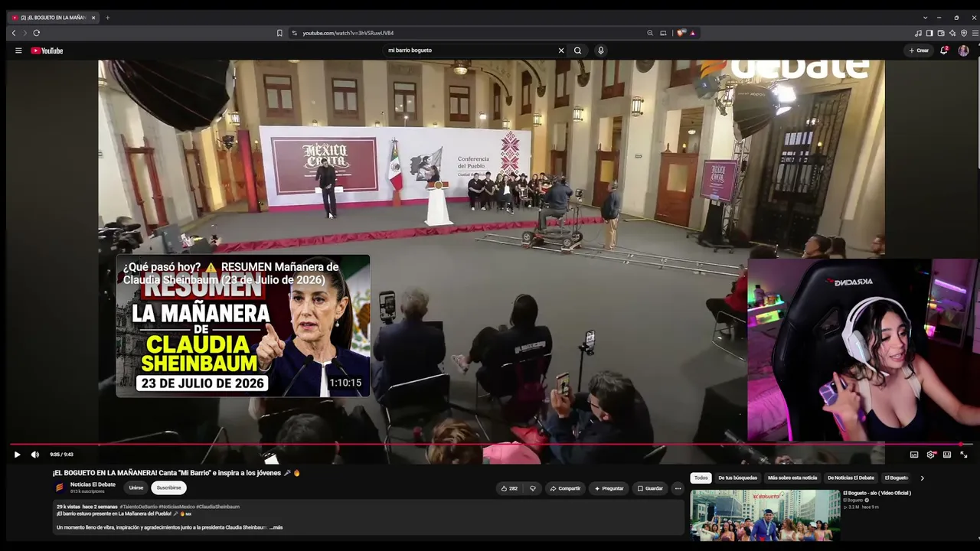Bookmark this page from the address bar
The image size is (980, 551).
click(279, 33)
